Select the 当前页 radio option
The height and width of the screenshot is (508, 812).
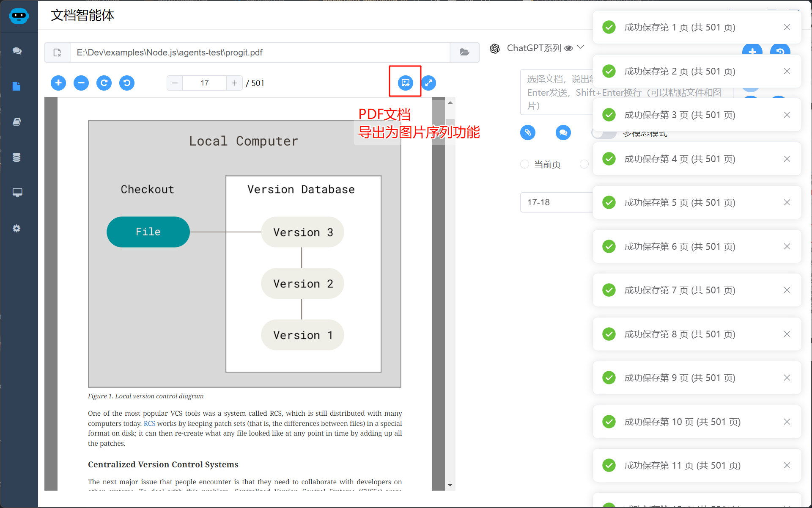tap(525, 164)
